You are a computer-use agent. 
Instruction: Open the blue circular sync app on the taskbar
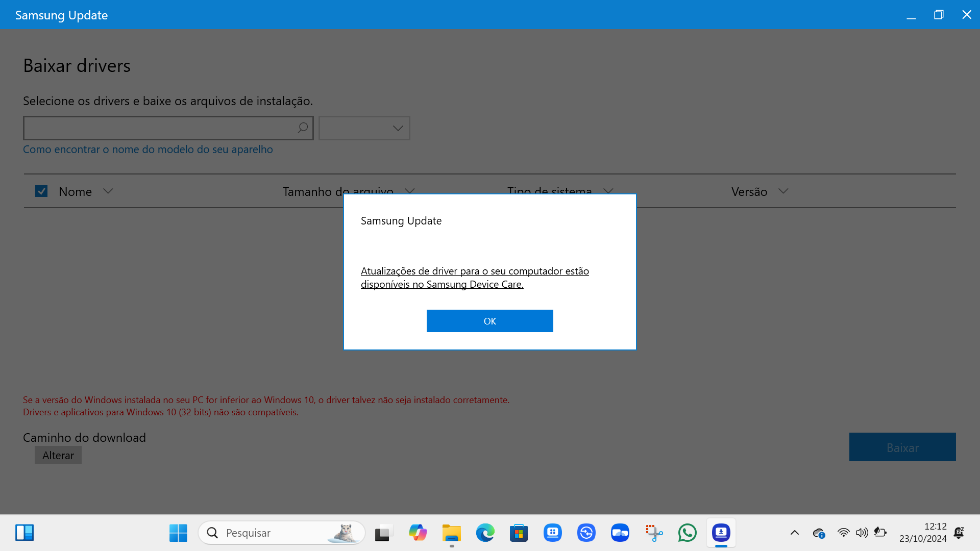point(586,533)
